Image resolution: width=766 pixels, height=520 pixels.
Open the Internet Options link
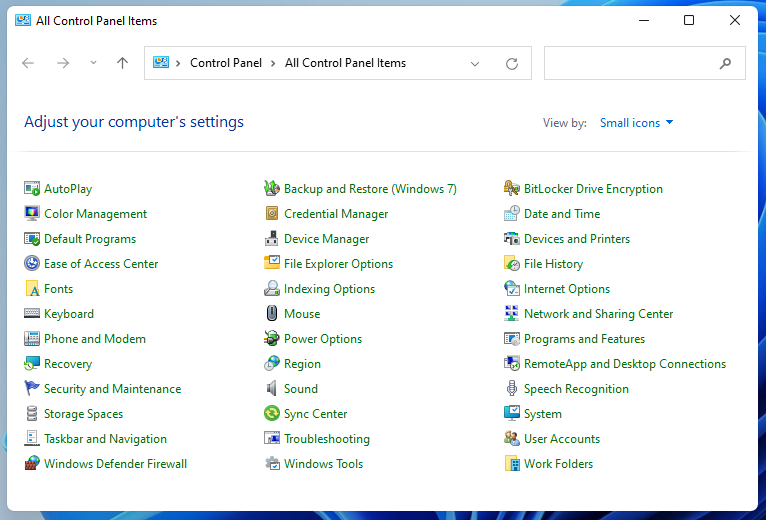(567, 288)
